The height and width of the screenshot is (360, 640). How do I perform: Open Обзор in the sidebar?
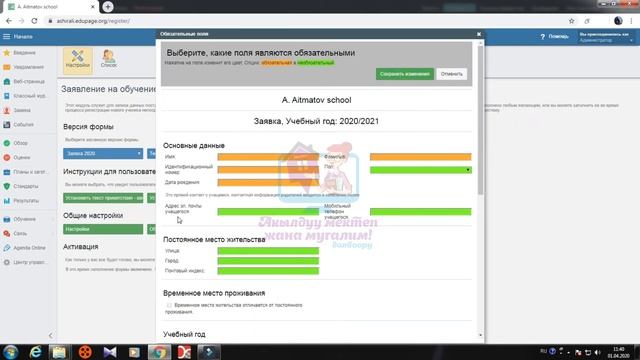(16, 143)
